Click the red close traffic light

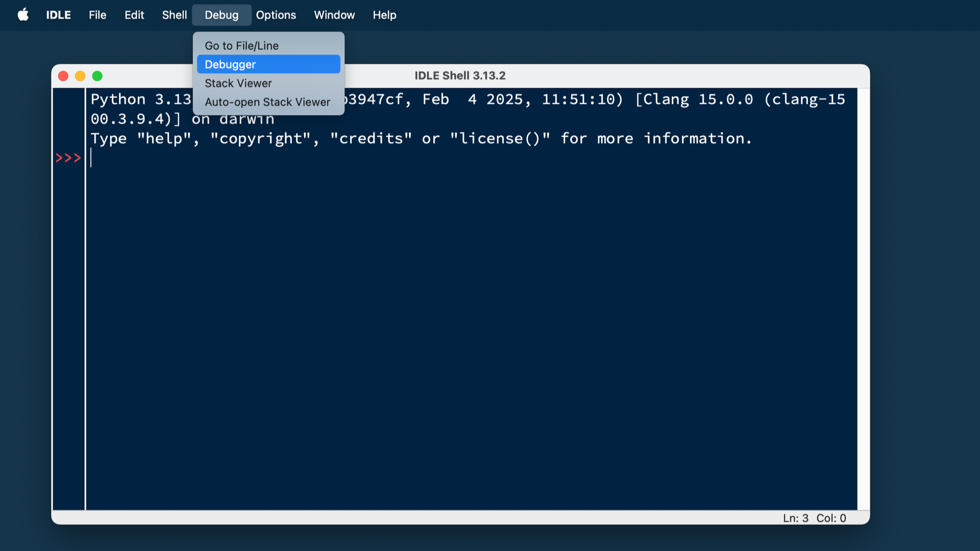63,76
